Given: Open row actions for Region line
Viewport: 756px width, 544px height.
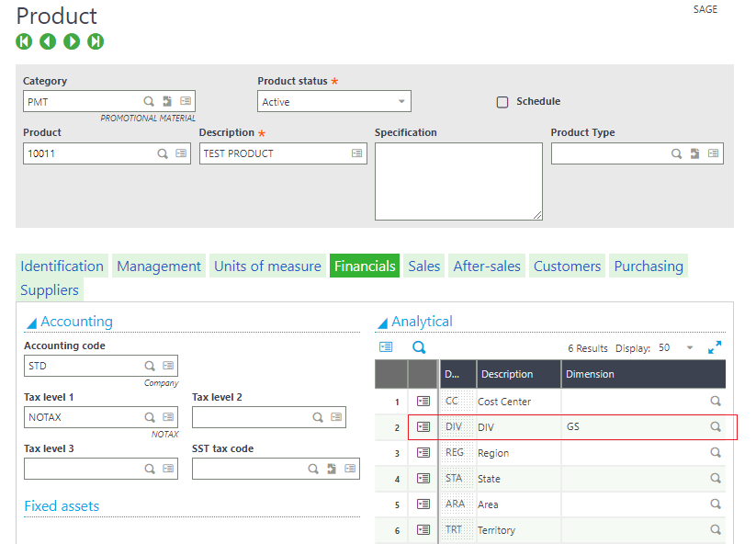Looking at the screenshot, I should pos(423,452).
